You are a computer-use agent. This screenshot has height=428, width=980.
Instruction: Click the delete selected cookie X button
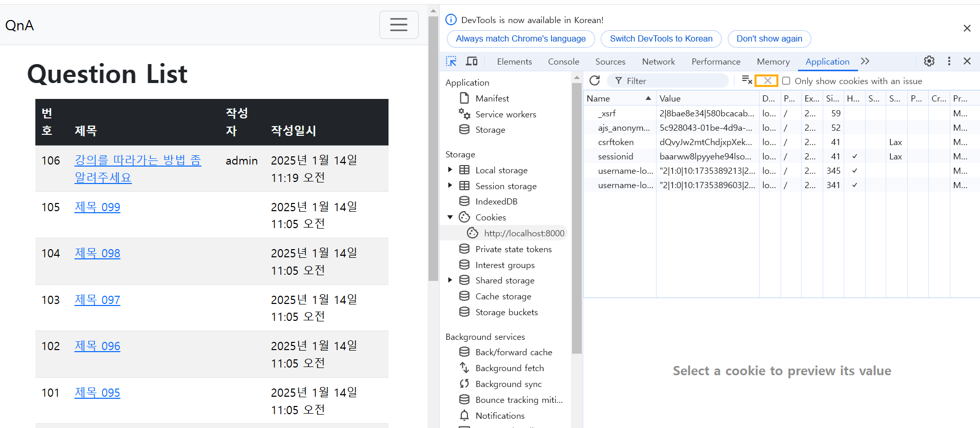(767, 80)
